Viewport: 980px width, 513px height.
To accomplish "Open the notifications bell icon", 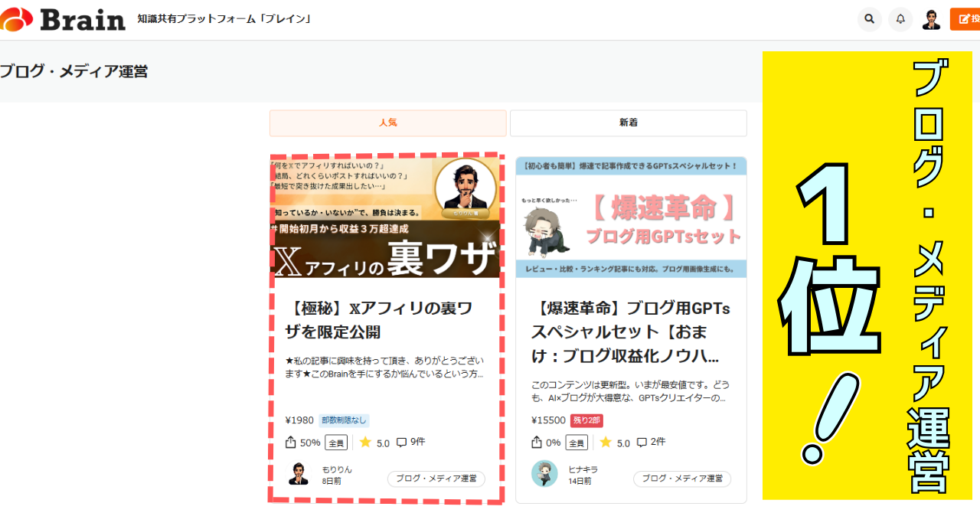I will [900, 19].
